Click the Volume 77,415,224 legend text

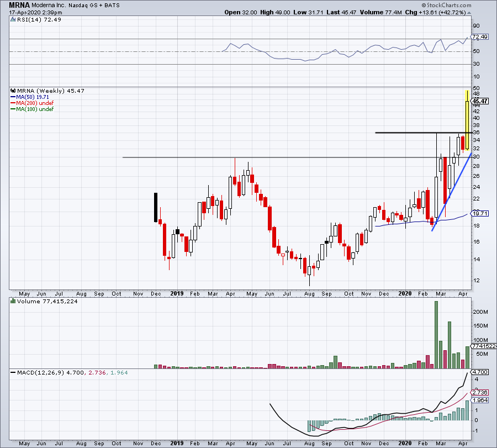[47, 301]
